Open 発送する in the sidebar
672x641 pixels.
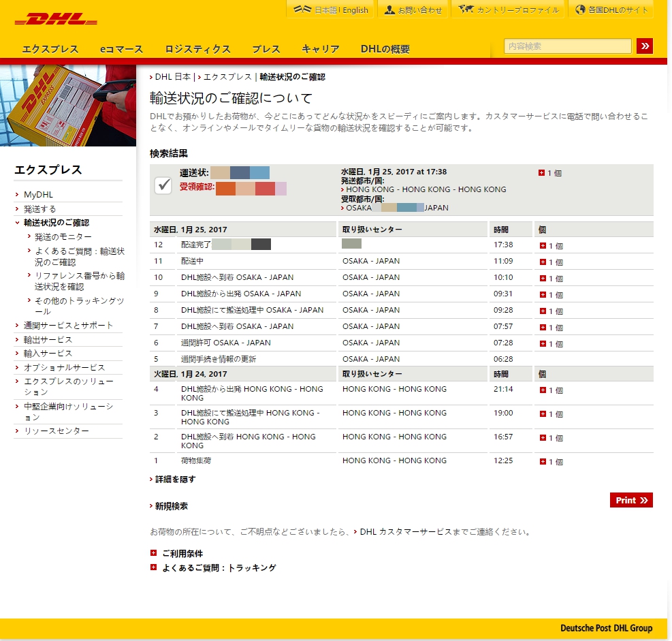(x=39, y=209)
